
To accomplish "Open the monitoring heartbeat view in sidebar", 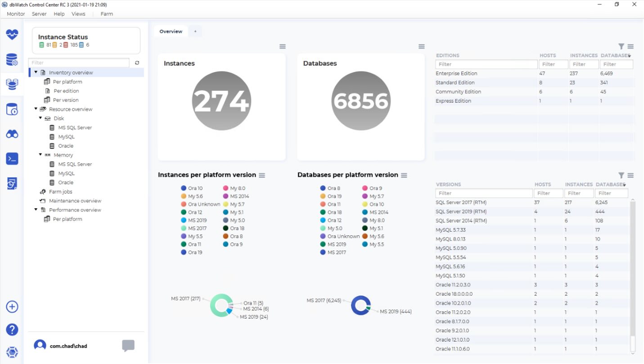I will 12,34.
